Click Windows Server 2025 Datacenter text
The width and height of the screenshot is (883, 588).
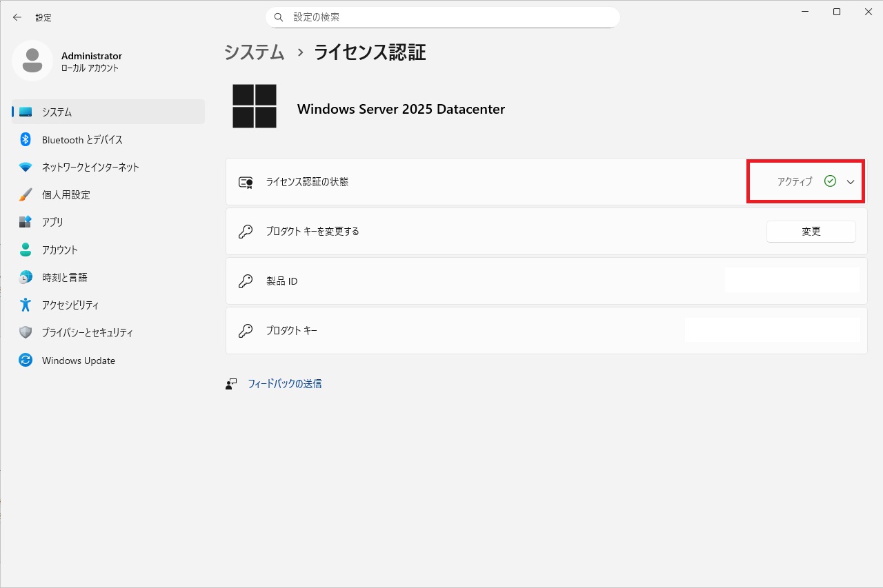pos(401,109)
